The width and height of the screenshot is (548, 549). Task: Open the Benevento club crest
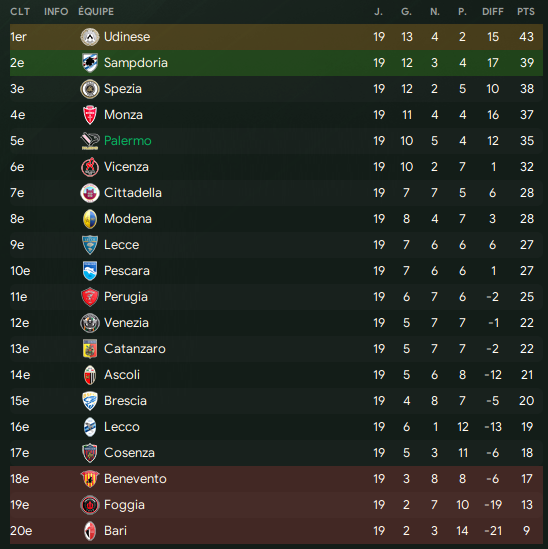click(90, 479)
